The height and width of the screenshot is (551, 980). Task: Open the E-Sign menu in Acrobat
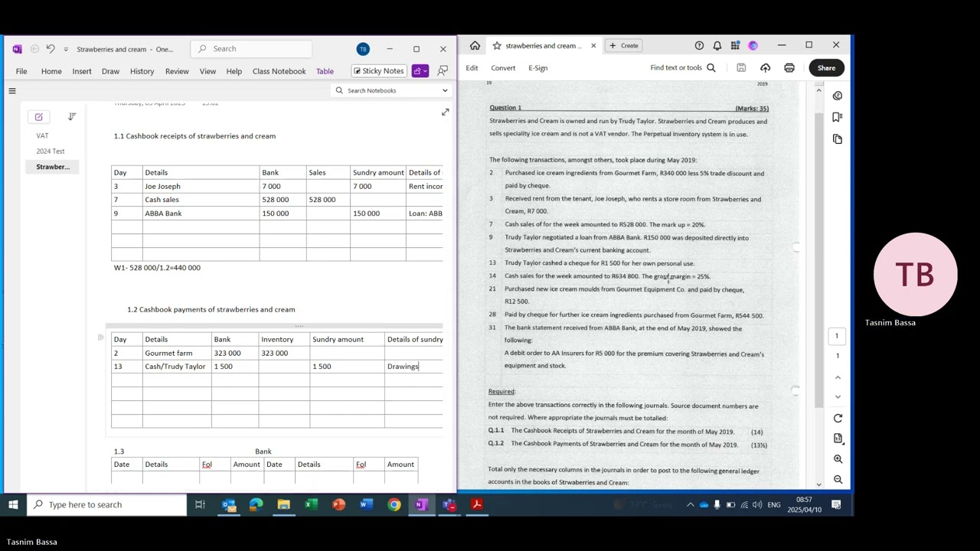(538, 68)
